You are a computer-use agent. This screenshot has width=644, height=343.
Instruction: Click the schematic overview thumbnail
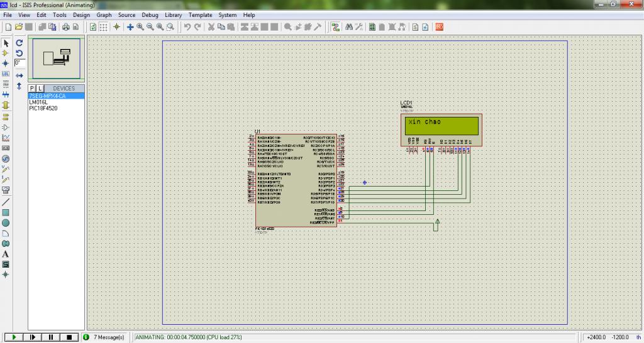pos(56,58)
